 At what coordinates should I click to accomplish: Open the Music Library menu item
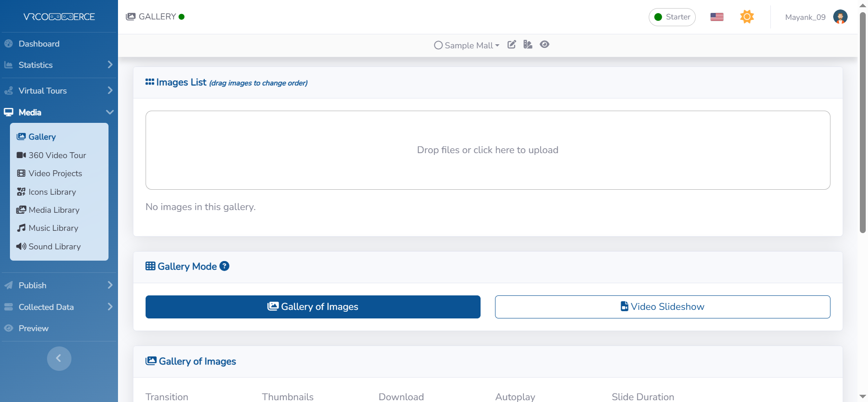(x=53, y=228)
